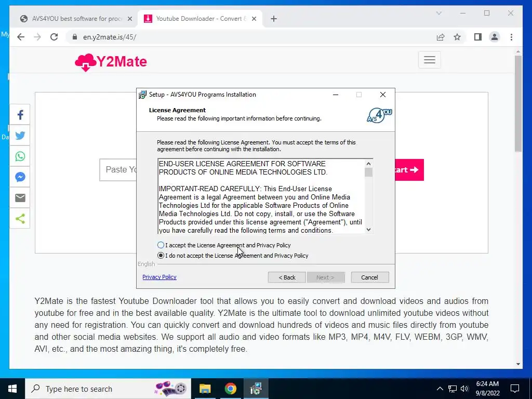Viewport: 532px width, 399px height.
Task: Open a new Chrome tab
Action: pyautogui.click(x=274, y=19)
